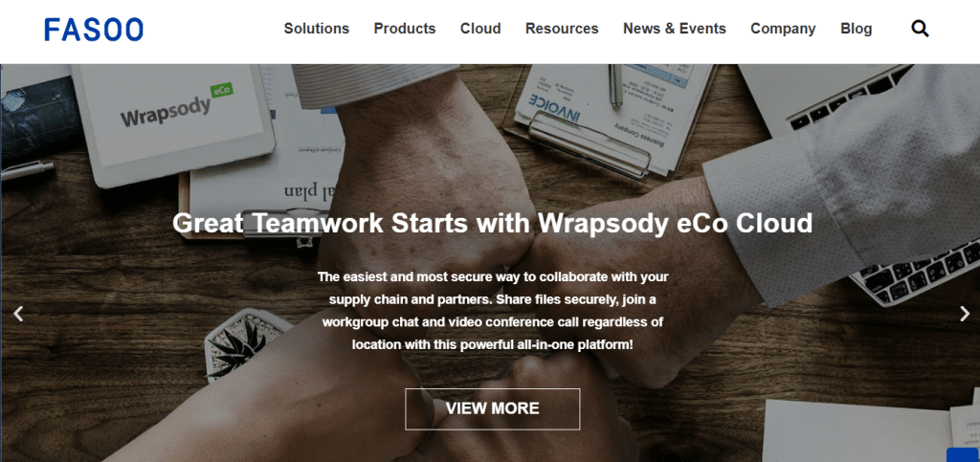Click the VIEW MORE button

click(493, 409)
